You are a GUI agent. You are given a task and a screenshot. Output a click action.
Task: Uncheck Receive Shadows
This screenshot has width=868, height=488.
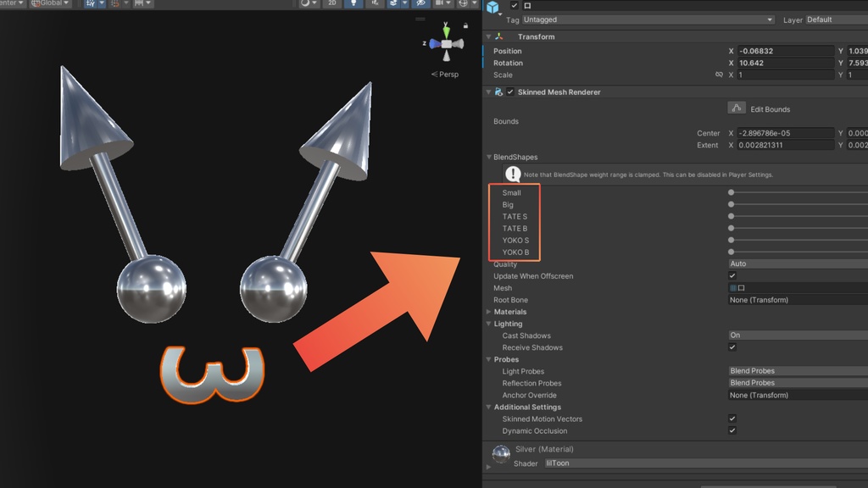[732, 347]
